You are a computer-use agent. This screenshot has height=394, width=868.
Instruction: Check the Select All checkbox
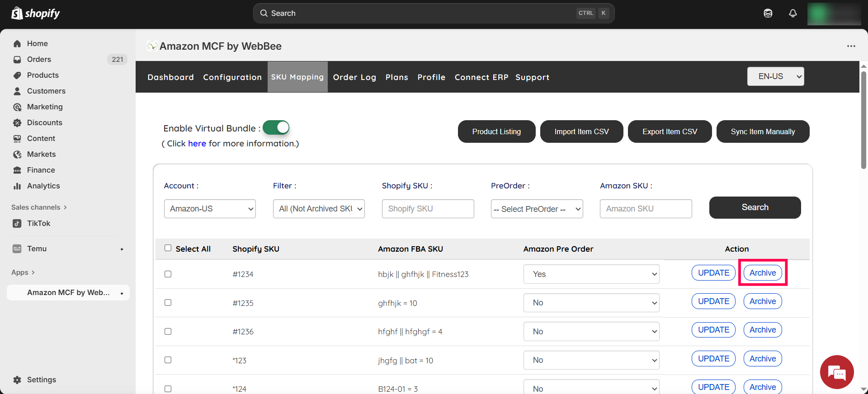coord(168,248)
